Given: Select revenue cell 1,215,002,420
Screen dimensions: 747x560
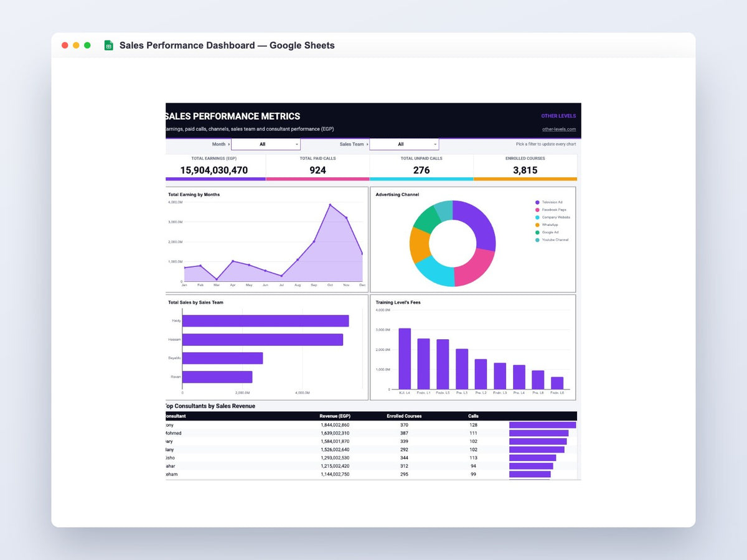Looking at the screenshot, I should (x=335, y=466).
